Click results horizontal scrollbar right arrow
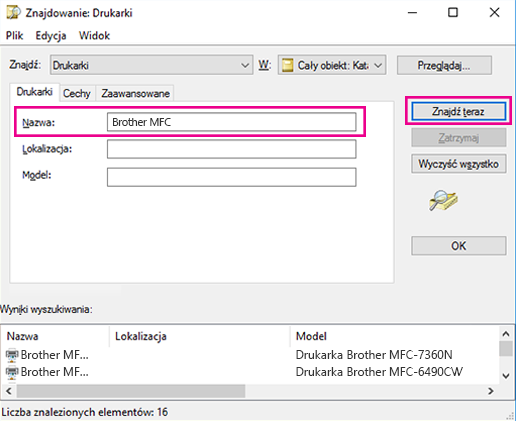 pos(491,391)
